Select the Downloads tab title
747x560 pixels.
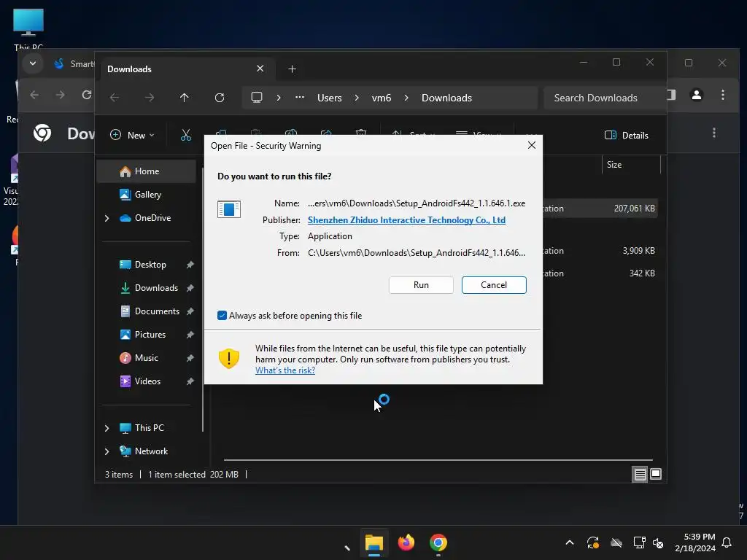[130, 69]
